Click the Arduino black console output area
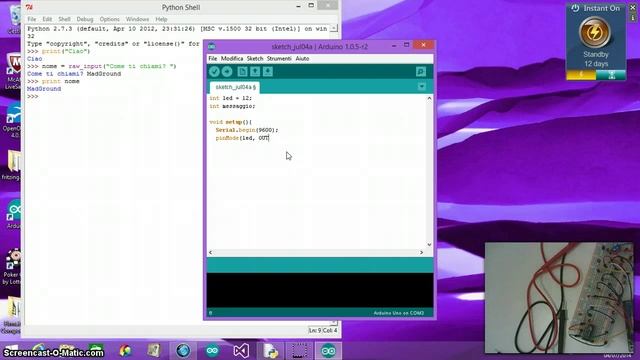 point(320,290)
